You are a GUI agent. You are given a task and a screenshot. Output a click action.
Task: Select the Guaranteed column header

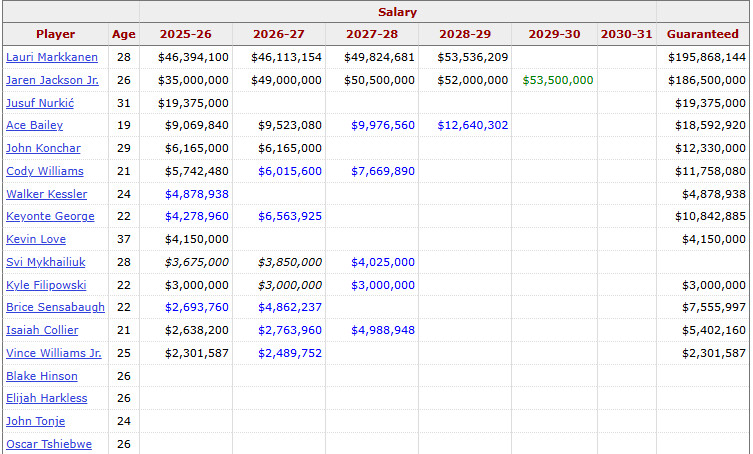(703, 34)
